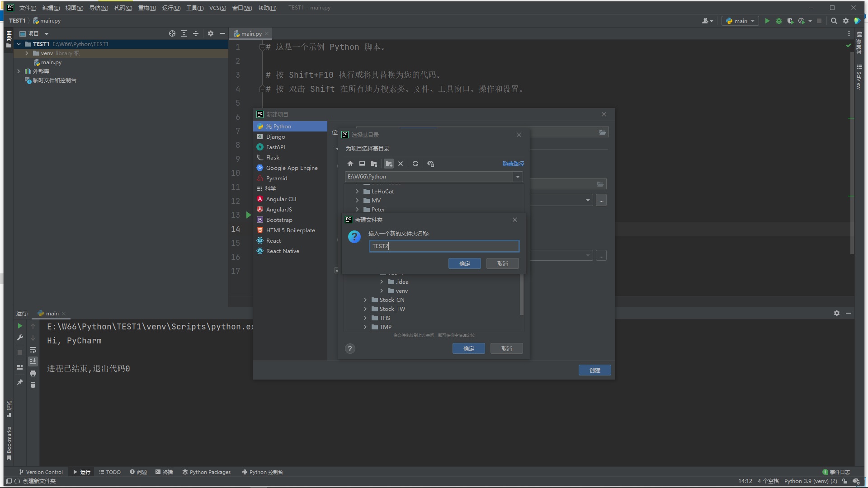The height and width of the screenshot is (488, 868).
Task: Jump to desktop directory icon in chooser
Action: point(362,164)
